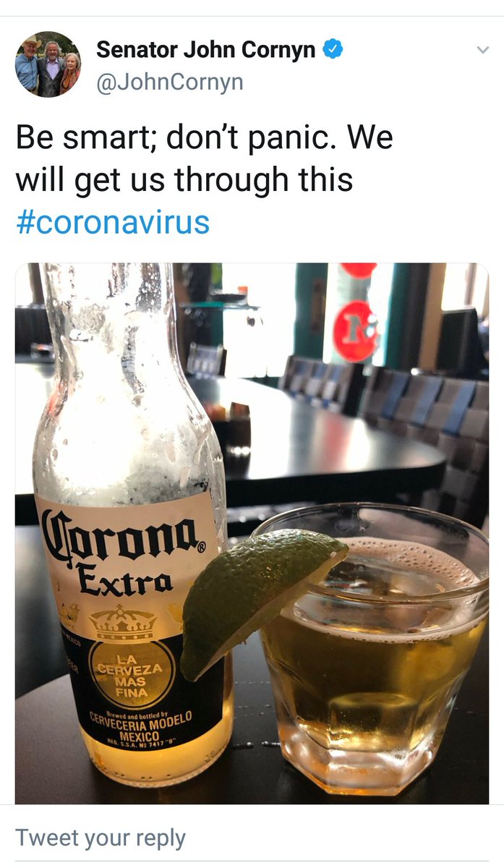The width and height of the screenshot is (504, 868).
Task: Click the red circular sign in background
Action: (354, 331)
